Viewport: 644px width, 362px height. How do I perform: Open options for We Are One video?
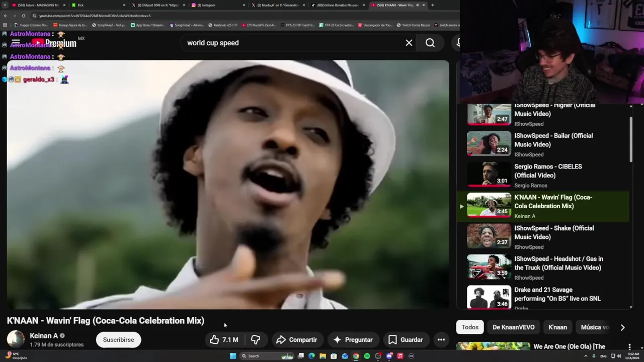click(x=629, y=347)
